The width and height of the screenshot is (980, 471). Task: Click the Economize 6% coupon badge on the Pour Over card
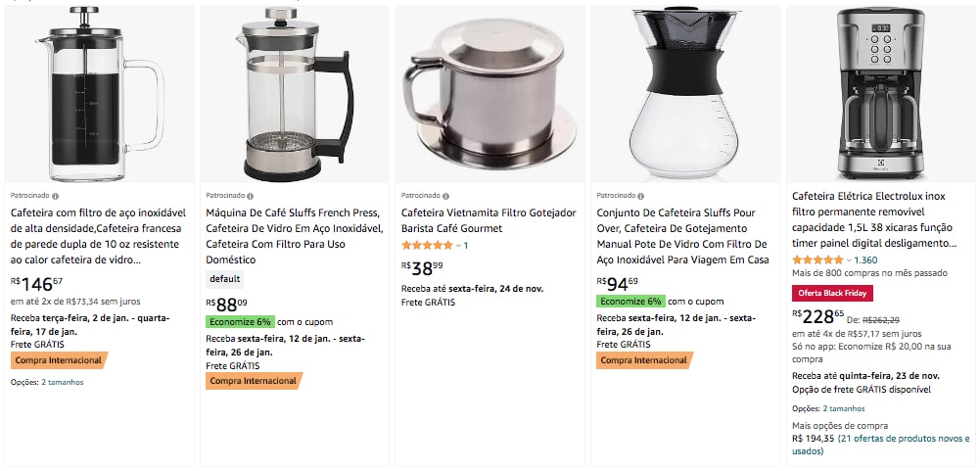point(630,302)
